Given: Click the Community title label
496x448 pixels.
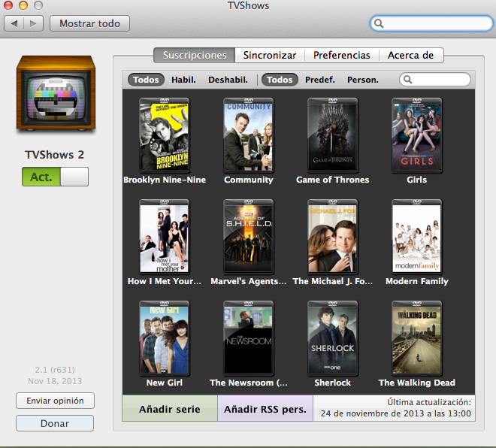Looking at the screenshot, I should [x=248, y=180].
